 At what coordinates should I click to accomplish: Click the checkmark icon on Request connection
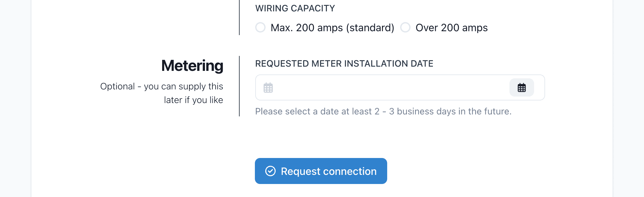point(270,171)
